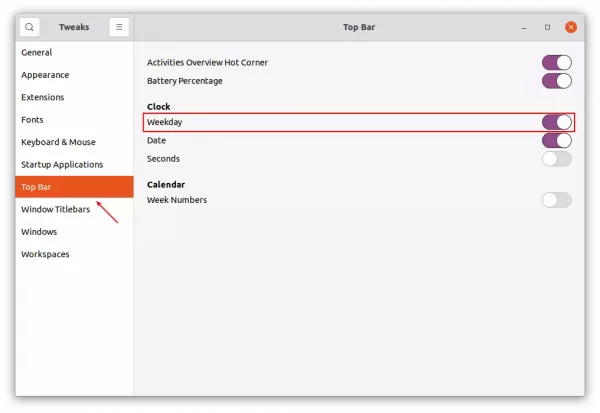Image resolution: width=600 pixels, height=413 pixels.
Task: Enable Week Numbers calendar switch
Action: click(557, 200)
